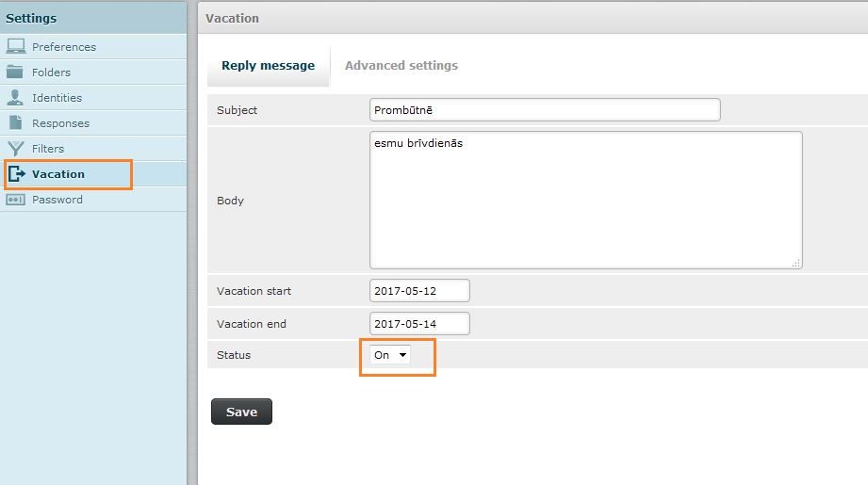This screenshot has width=868, height=485.
Task: Click the Vacation exit-arrow icon
Action: (x=17, y=173)
